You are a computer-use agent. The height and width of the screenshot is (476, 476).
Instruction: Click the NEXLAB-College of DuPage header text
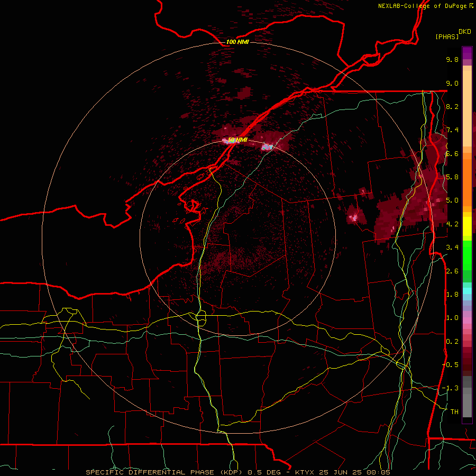pos(423,6)
